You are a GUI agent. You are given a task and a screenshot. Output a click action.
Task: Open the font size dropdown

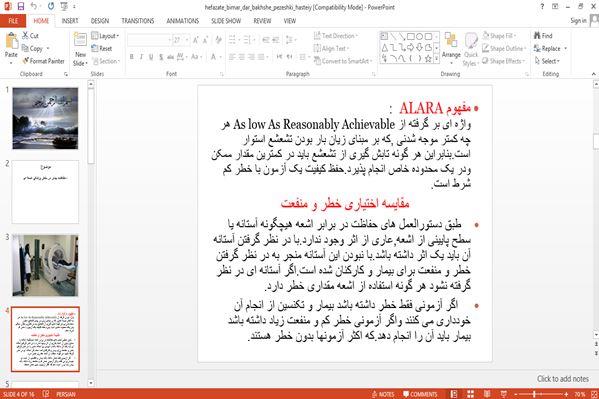click(187, 40)
